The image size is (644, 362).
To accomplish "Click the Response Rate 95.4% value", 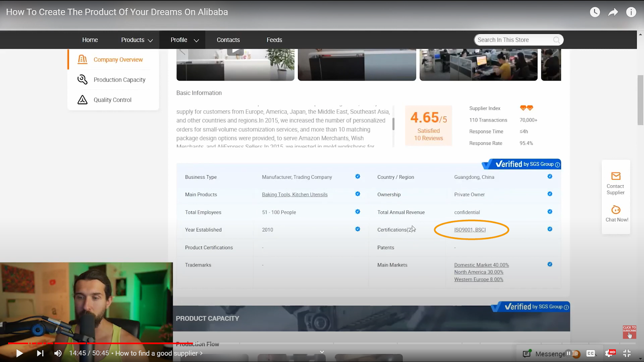I will (526, 143).
